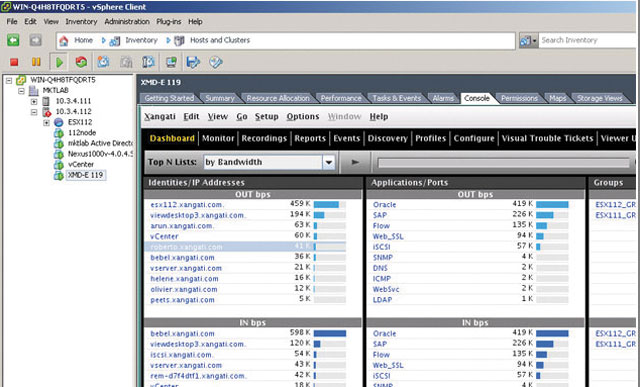This screenshot has width=640, height=387.
Task: Click the Revert to Snapshot icon
Action: (x=126, y=62)
